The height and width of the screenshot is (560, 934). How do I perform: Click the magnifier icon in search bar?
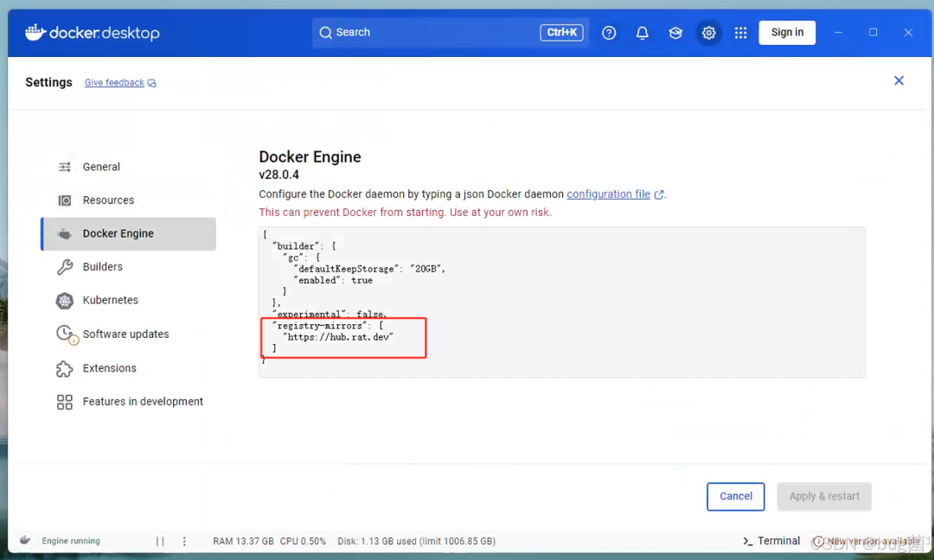325,33
